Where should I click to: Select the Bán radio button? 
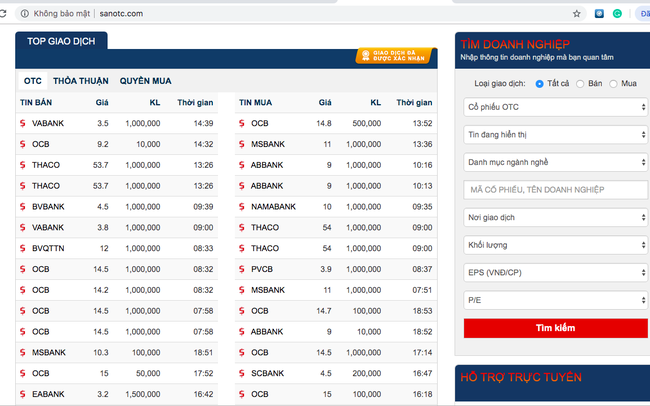point(580,84)
